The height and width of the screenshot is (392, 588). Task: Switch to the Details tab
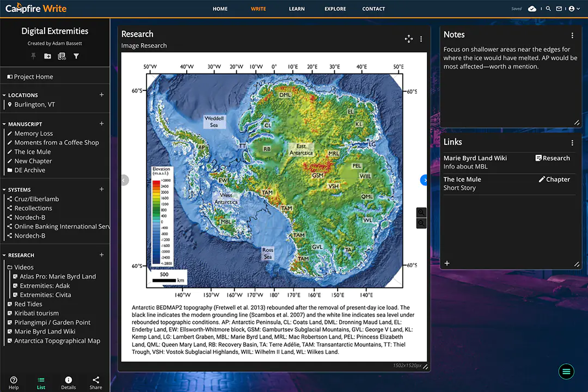tap(68, 382)
